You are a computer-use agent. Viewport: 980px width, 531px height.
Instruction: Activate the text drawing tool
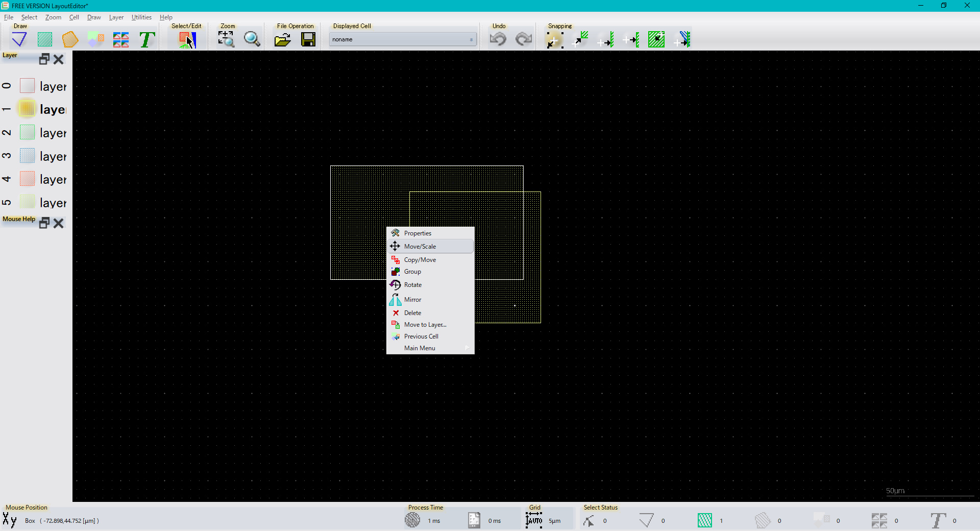[x=147, y=39]
